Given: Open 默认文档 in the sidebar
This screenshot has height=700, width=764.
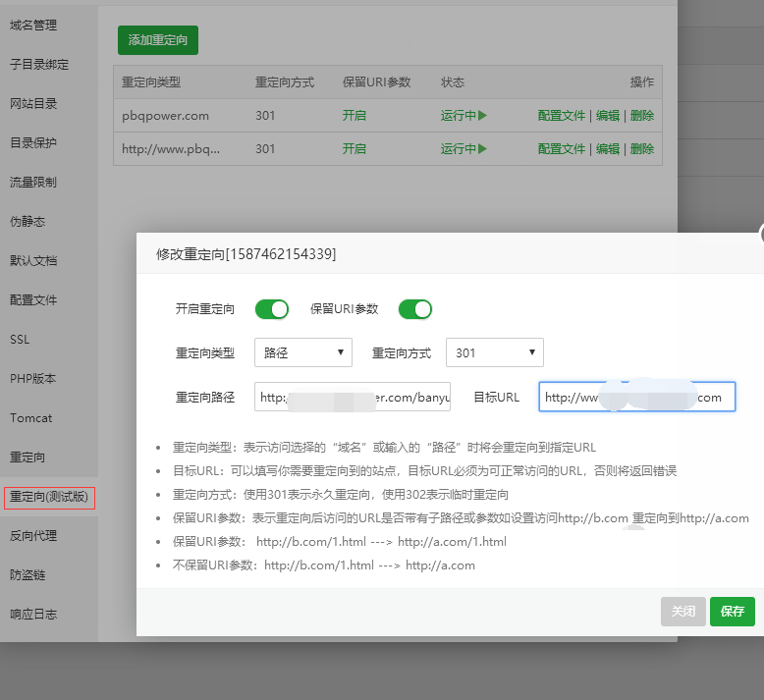Looking at the screenshot, I should 33,260.
